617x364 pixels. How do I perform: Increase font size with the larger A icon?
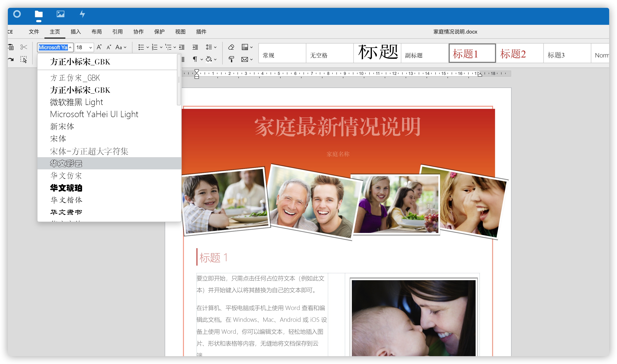99,47
